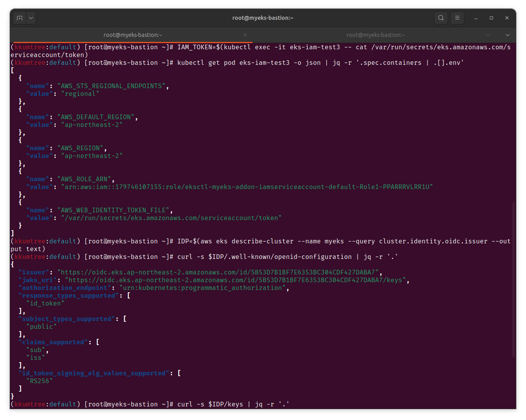This screenshot has height=420, width=526.
Task: Click the authorization_endpoint key
Action: 65,288
